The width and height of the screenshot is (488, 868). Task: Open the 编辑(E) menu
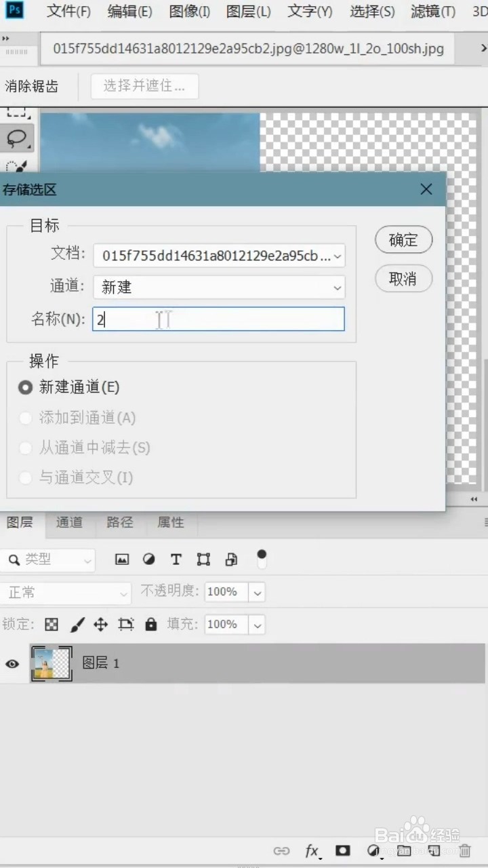[130, 12]
